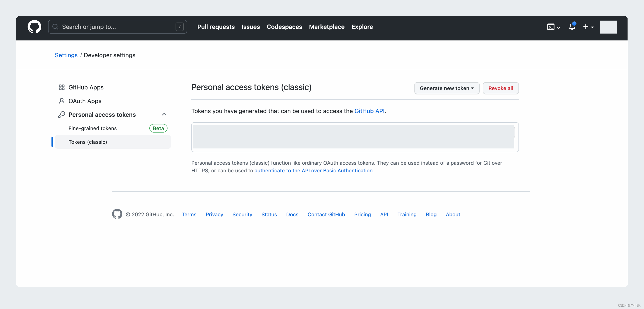The height and width of the screenshot is (309, 644).
Task: Collapse the Personal access tokens section
Action: (x=164, y=114)
